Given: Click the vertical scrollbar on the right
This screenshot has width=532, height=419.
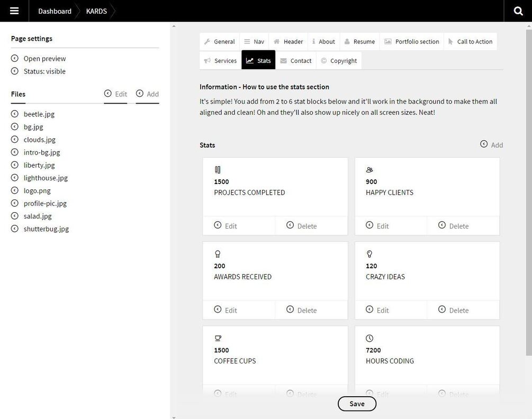Looking at the screenshot, I should click(x=528, y=190).
